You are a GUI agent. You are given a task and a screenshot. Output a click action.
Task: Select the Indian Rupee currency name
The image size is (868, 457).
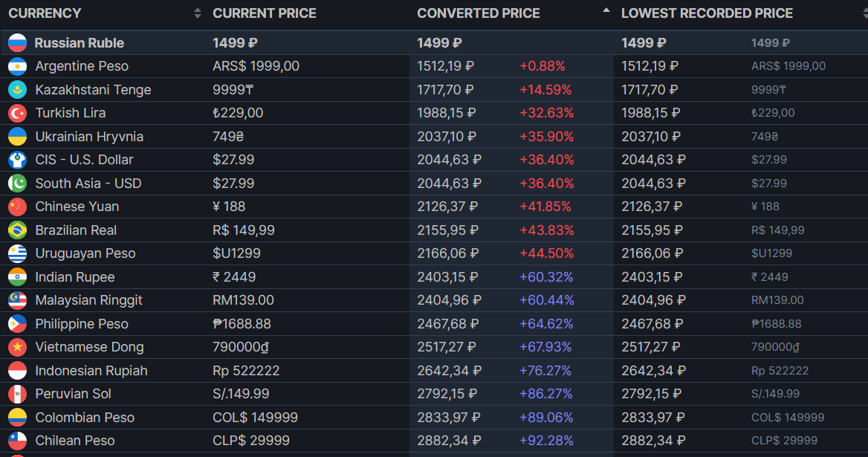pyautogui.click(x=75, y=277)
